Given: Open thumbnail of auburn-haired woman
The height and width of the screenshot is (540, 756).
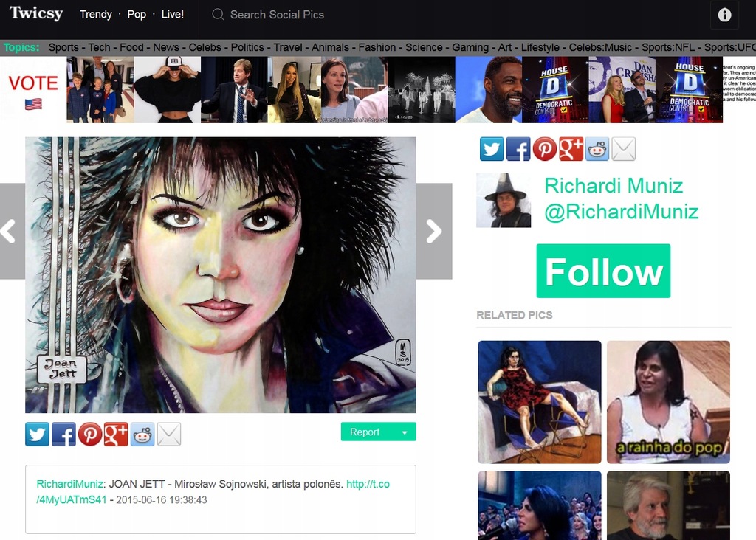Looking at the screenshot, I should [354, 90].
